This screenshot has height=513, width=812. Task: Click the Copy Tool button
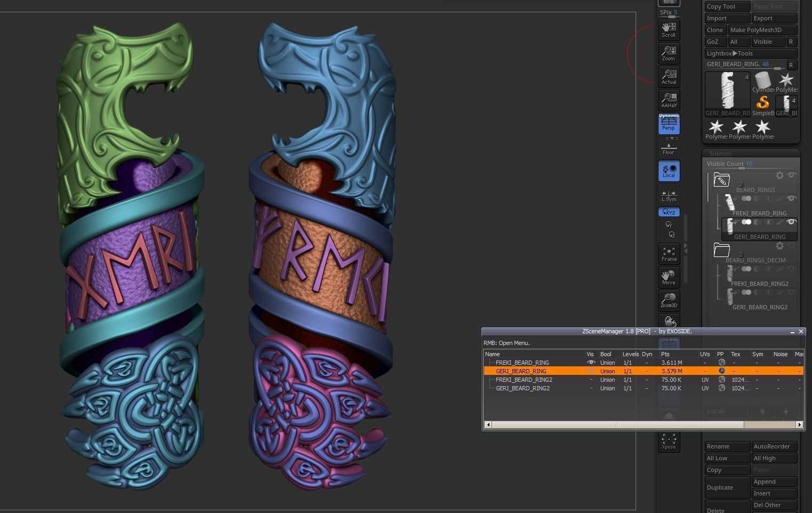(727, 6)
